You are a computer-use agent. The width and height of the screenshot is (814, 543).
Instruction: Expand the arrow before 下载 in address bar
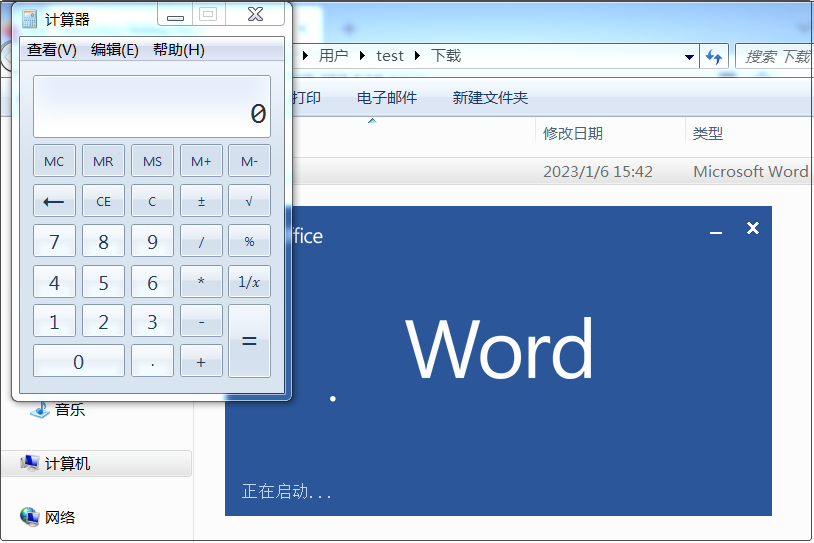417,56
